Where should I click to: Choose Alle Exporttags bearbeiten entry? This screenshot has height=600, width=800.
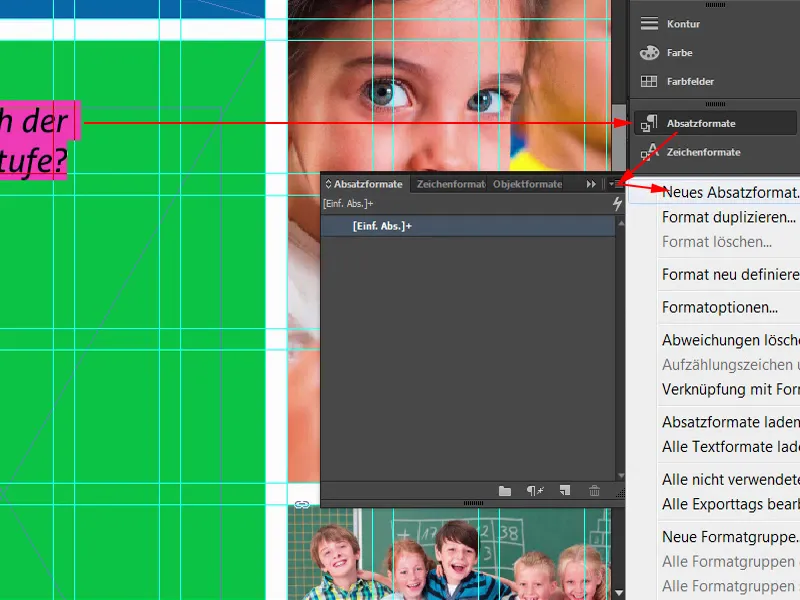pos(730,504)
